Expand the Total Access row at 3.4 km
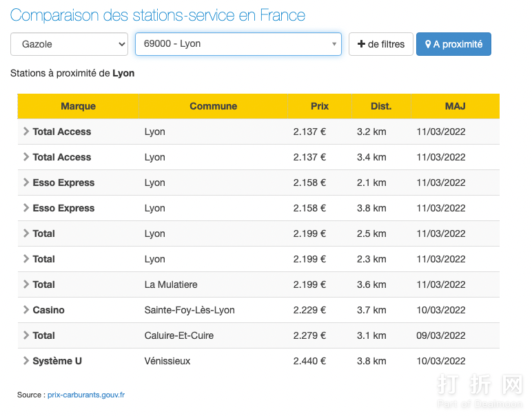This screenshot has height=416, width=532. point(26,157)
